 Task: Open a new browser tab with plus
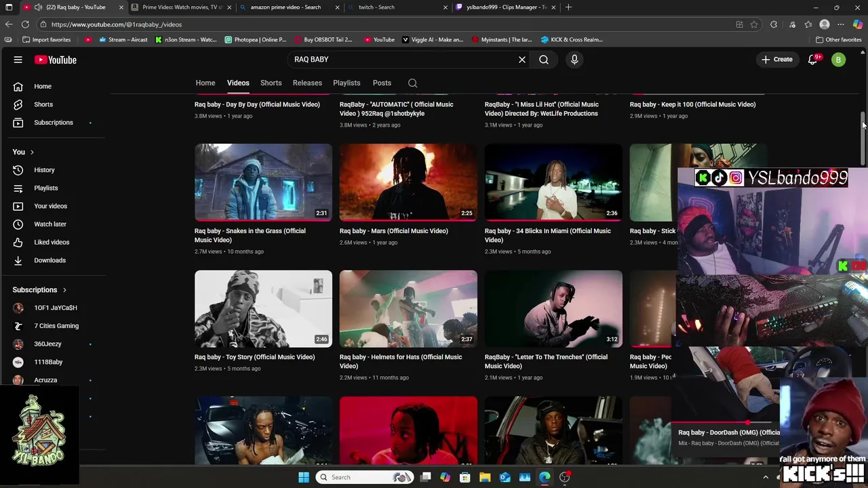pos(568,7)
